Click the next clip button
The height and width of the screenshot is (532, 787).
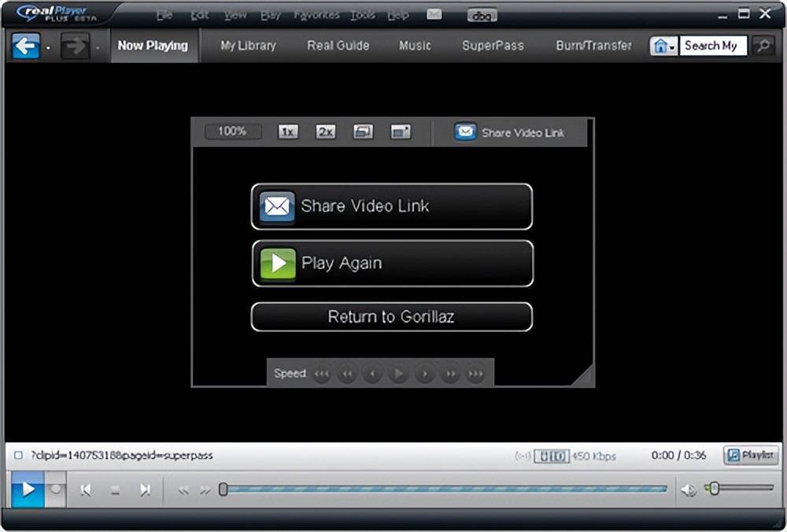145,490
